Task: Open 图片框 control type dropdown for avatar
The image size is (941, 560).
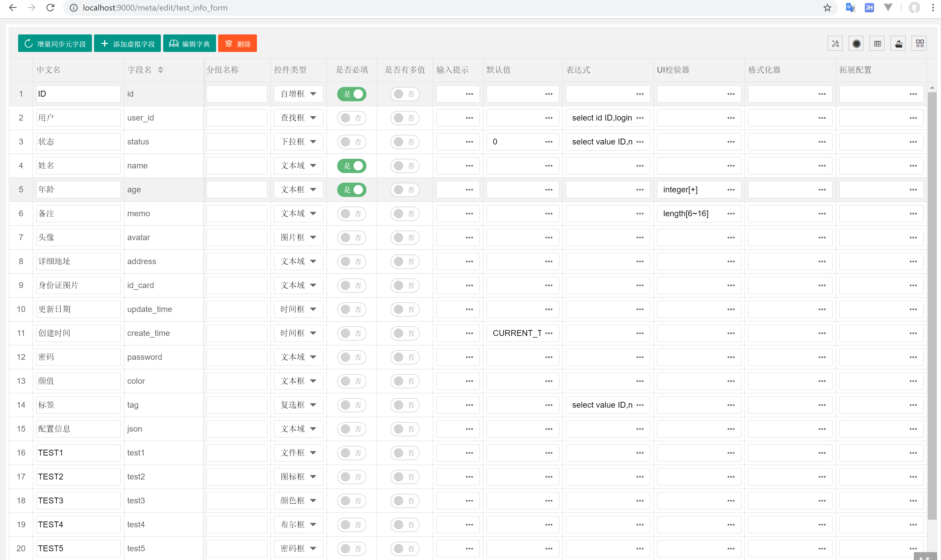Action: coord(298,237)
